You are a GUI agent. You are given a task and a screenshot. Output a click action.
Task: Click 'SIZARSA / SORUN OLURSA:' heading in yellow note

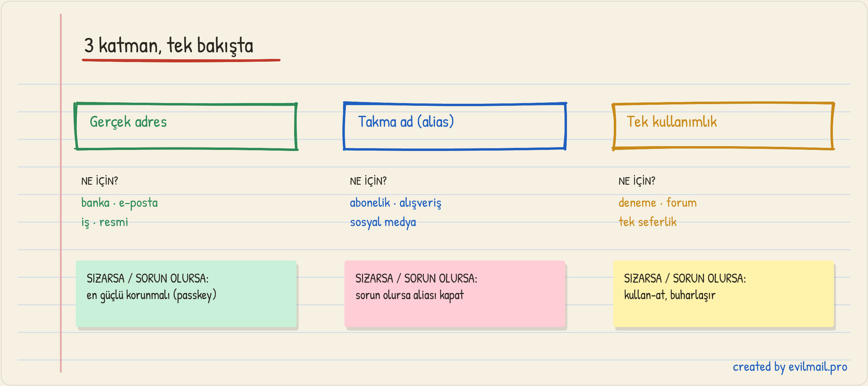tap(685, 278)
